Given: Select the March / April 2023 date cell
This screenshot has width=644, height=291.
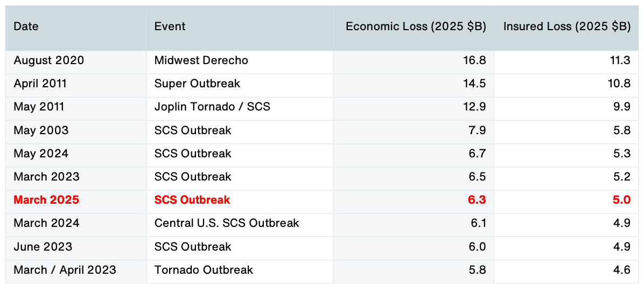Looking at the screenshot, I should (x=65, y=270).
